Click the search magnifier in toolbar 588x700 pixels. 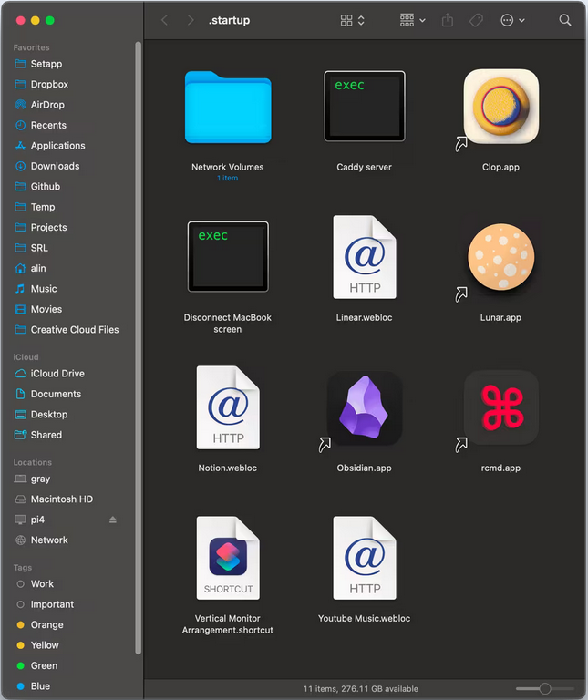pos(565,20)
